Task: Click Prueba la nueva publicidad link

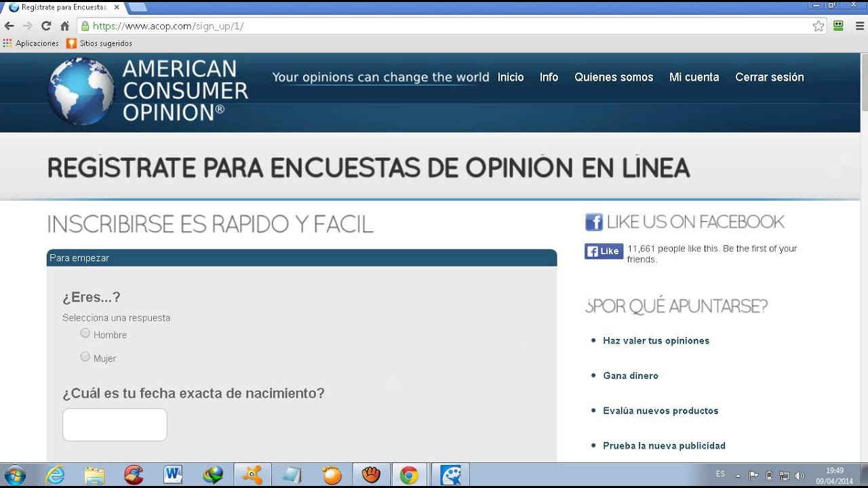Action: [x=664, y=446]
